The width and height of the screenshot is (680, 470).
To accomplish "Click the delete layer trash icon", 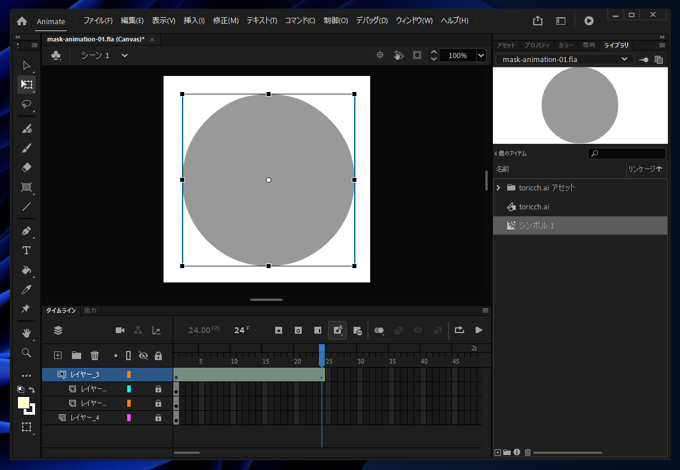I will click(x=95, y=355).
